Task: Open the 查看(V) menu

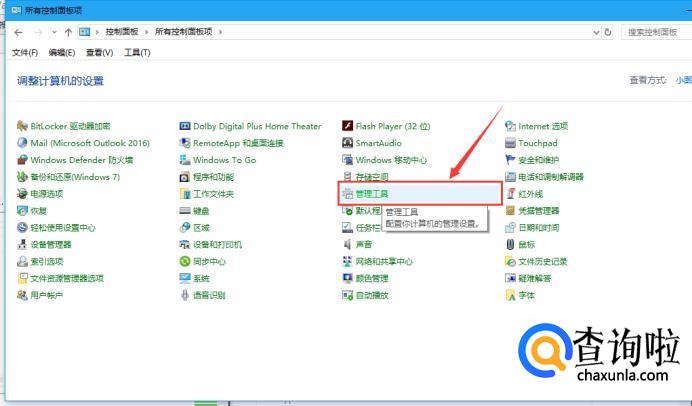Action: (x=99, y=53)
